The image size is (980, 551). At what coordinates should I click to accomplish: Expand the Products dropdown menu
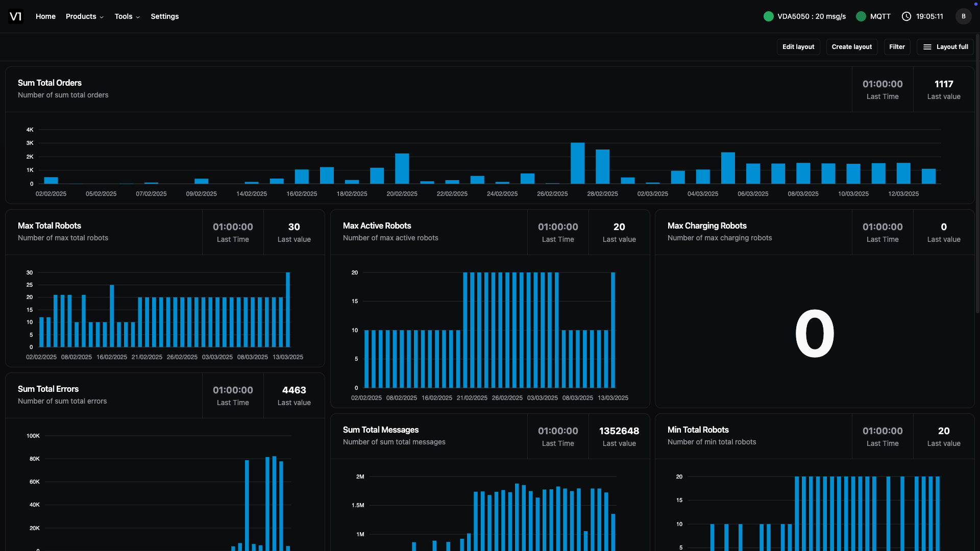tap(85, 16)
